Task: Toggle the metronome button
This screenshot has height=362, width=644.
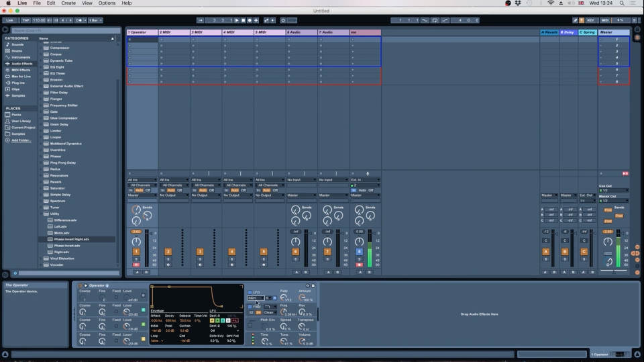Action: tap(79, 20)
